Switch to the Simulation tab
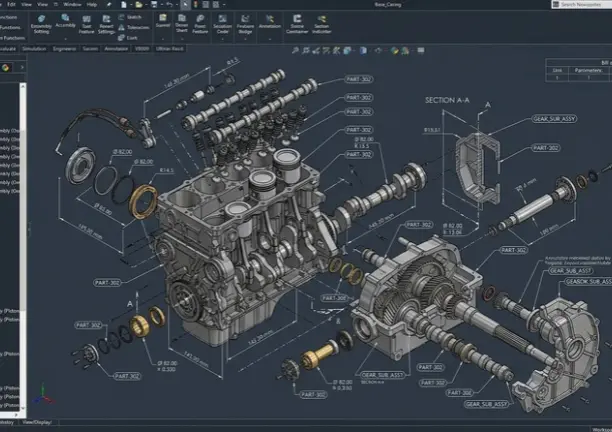The height and width of the screenshot is (432, 612). (34, 49)
